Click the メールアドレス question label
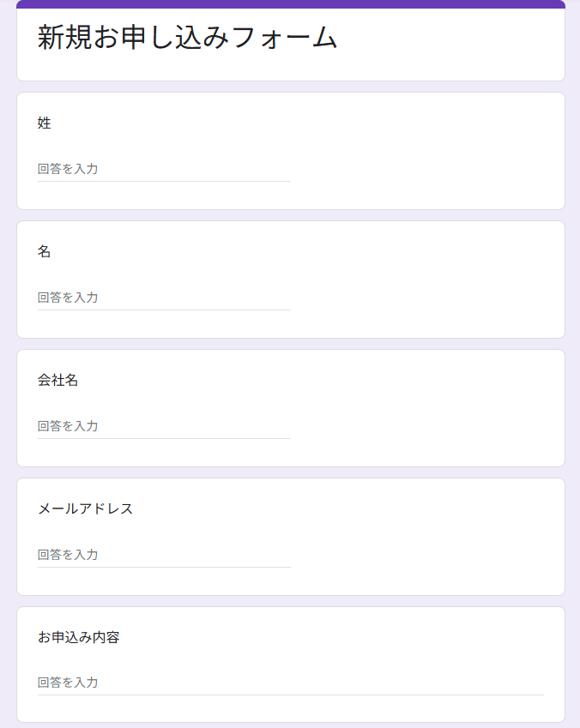Viewport: 580px width, 728px height. [x=86, y=509]
